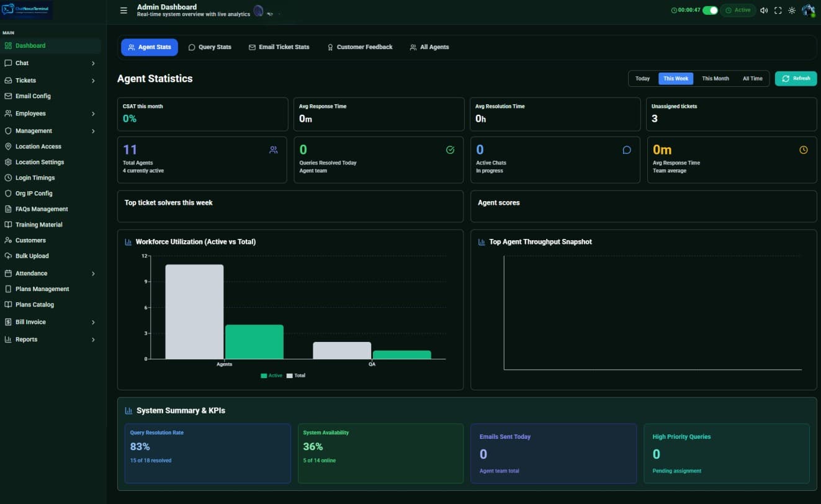Click the Attendance calendar icon
This screenshot has width=821, height=504.
9,274
